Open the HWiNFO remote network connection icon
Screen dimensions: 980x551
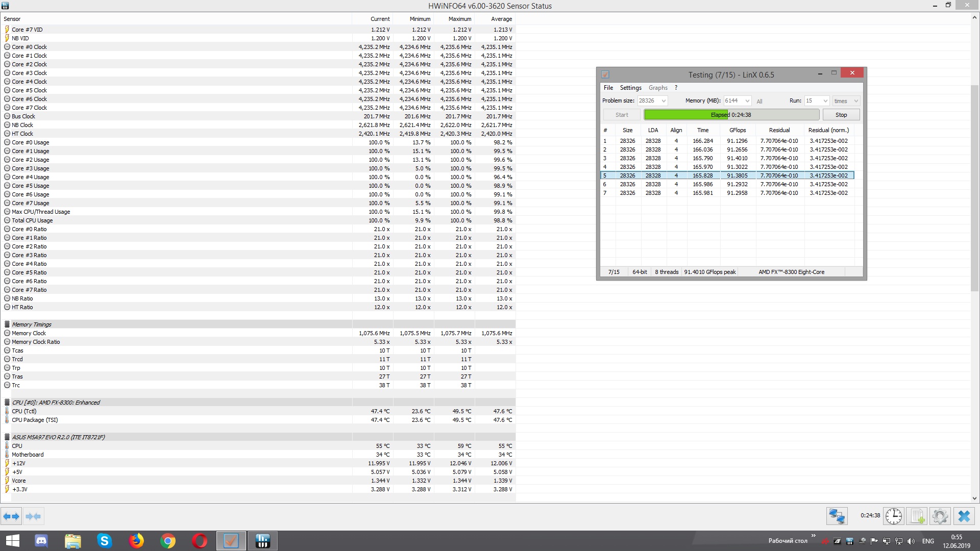tap(837, 516)
